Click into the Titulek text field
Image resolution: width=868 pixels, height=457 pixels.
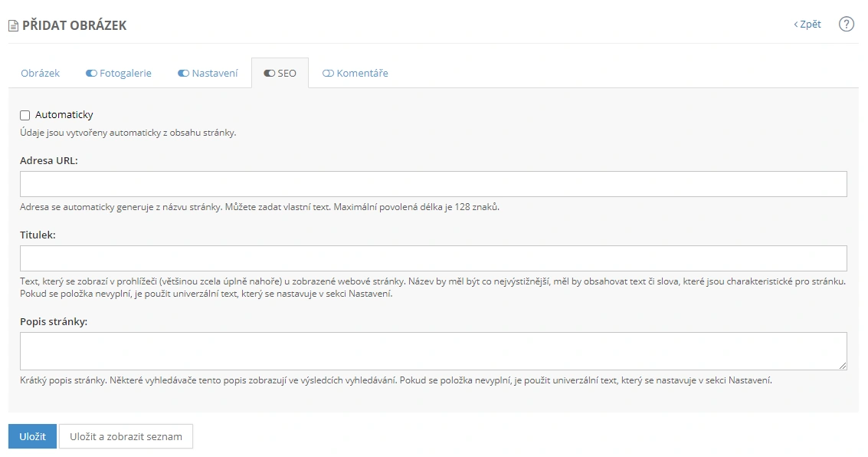[433, 258]
